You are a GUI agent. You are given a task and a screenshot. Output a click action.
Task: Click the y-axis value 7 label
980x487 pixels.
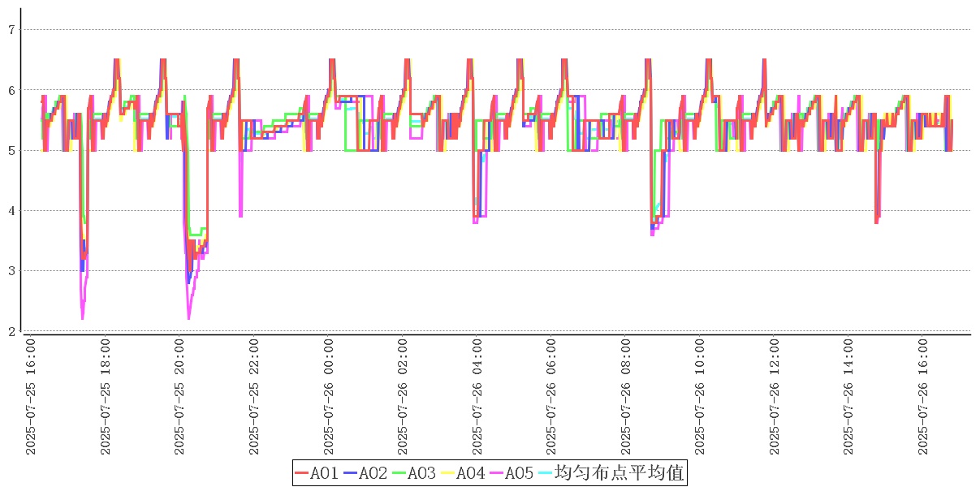click(x=11, y=30)
